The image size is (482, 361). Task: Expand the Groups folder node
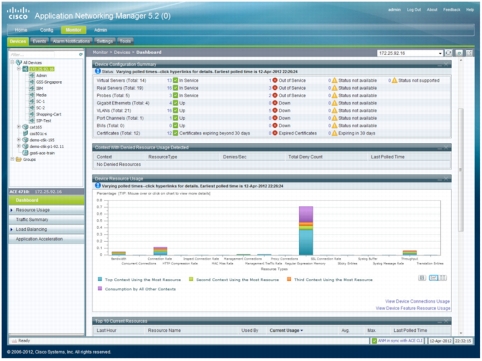(12, 159)
